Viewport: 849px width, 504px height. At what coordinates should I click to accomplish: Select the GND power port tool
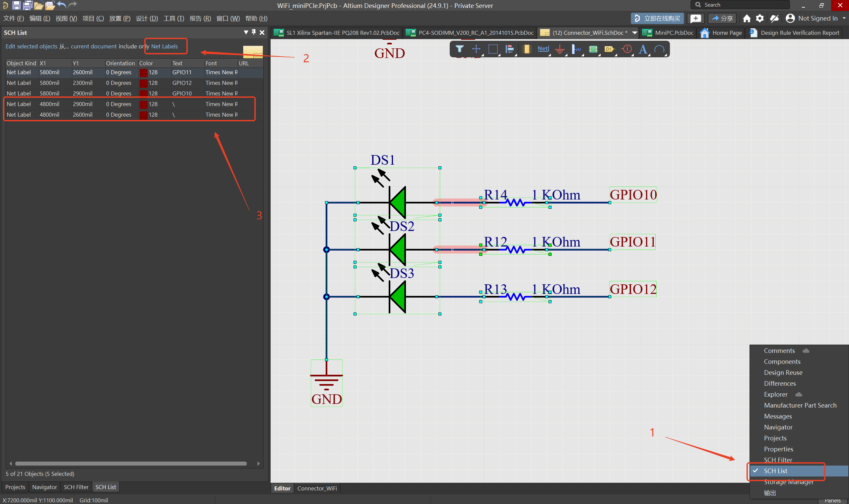coord(560,50)
